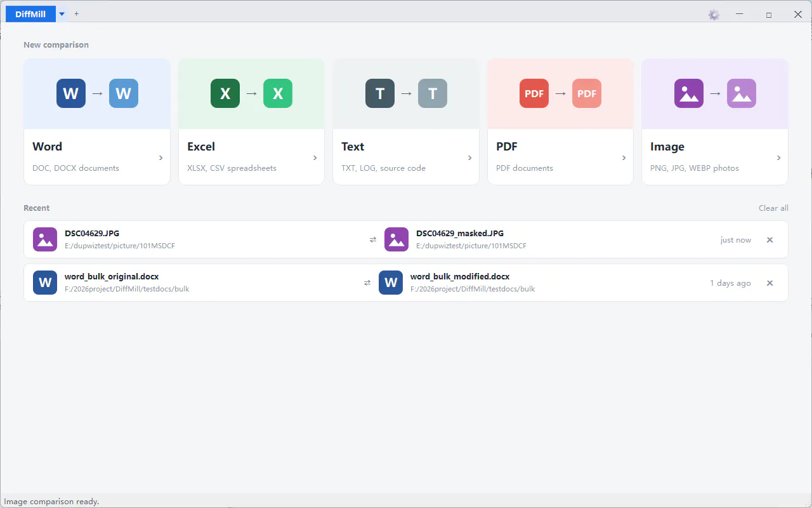Image resolution: width=812 pixels, height=508 pixels.
Task: Click the light gray Text target icon
Action: [x=433, y=93]
